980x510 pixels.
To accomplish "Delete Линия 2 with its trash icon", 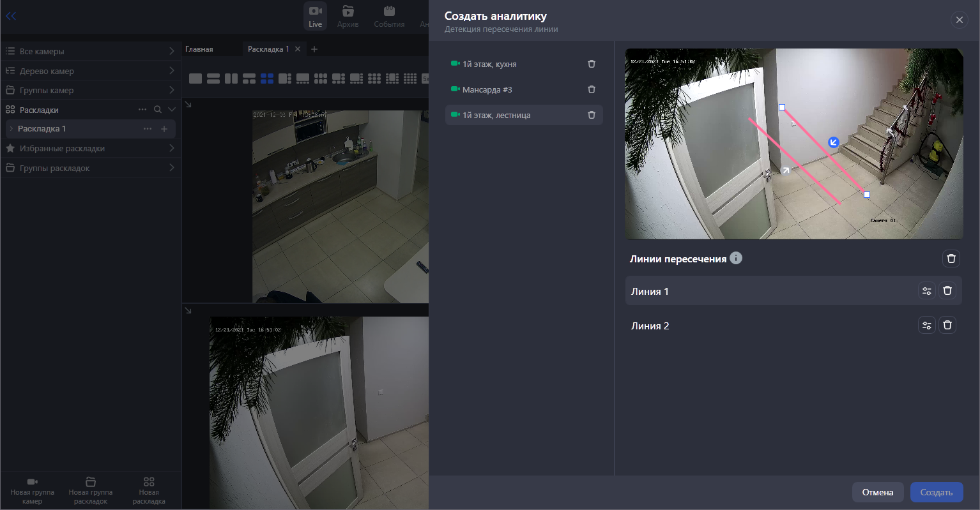I will point(947,326).
